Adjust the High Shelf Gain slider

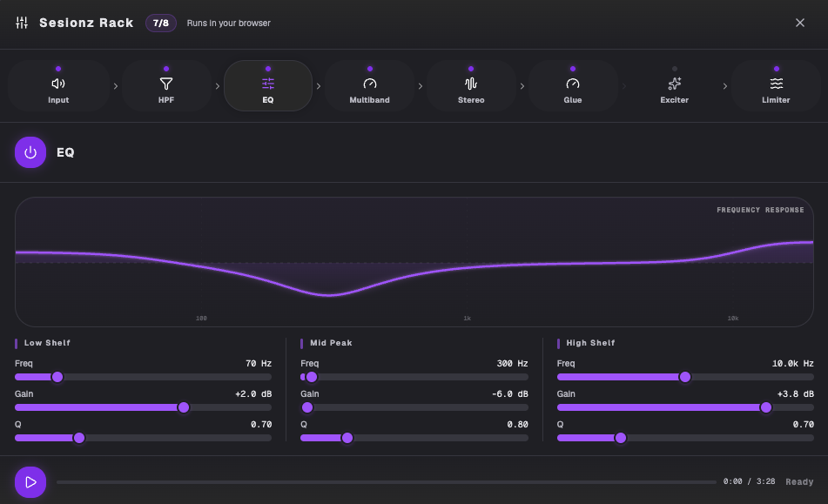pyautogui.click(x=685, y=407)
